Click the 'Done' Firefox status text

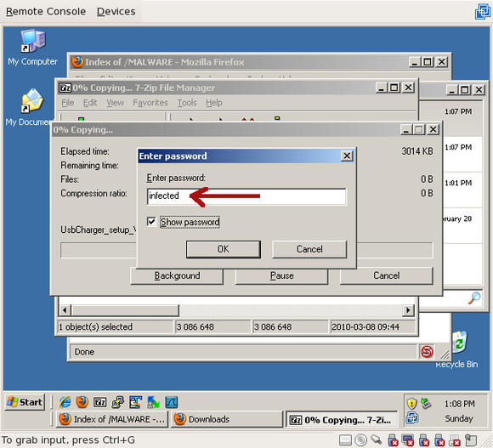click(x=84, y=352)
